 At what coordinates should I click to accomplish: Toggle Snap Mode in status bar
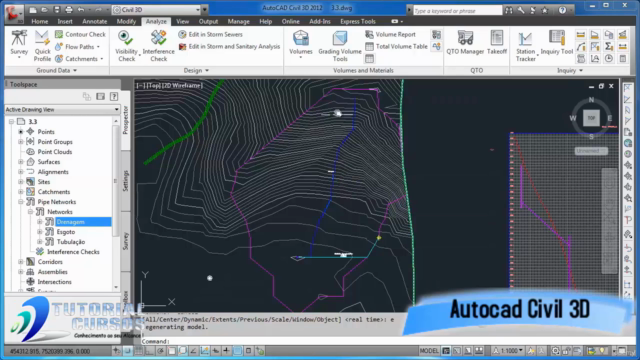coord(128,351)
